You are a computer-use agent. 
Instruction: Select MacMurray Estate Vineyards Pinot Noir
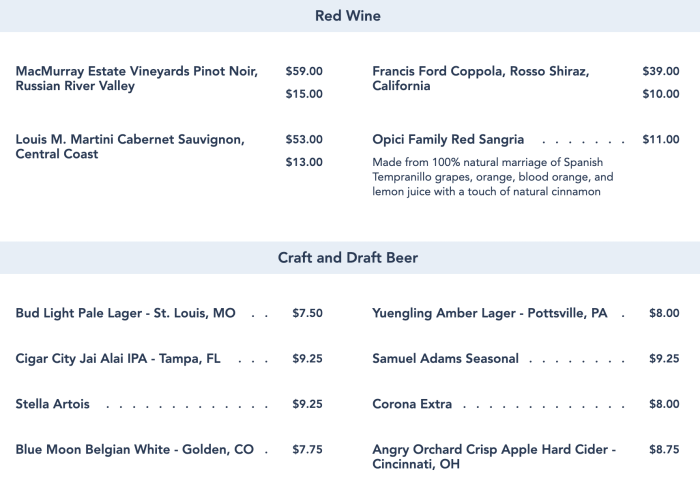[137, 79]
